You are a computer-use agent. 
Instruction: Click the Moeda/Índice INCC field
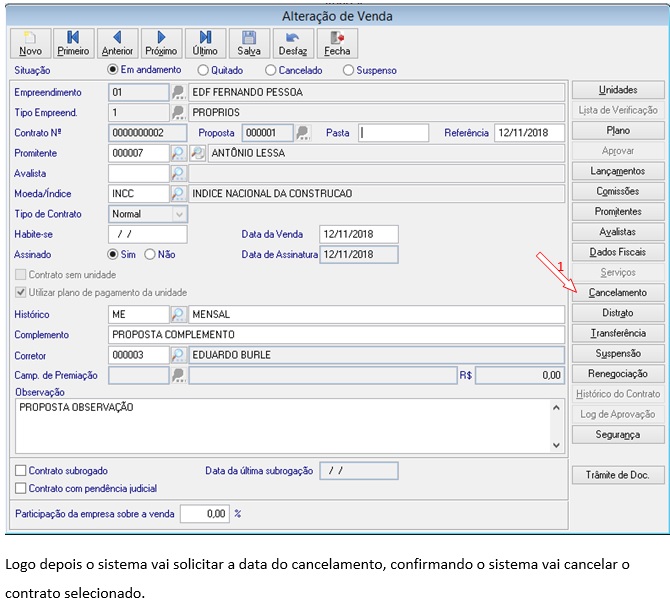pos(139,194)
